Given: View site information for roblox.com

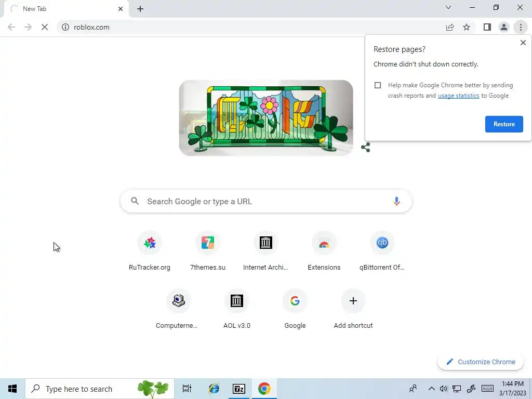Looking at the screenshot, I should click(65, 27).
